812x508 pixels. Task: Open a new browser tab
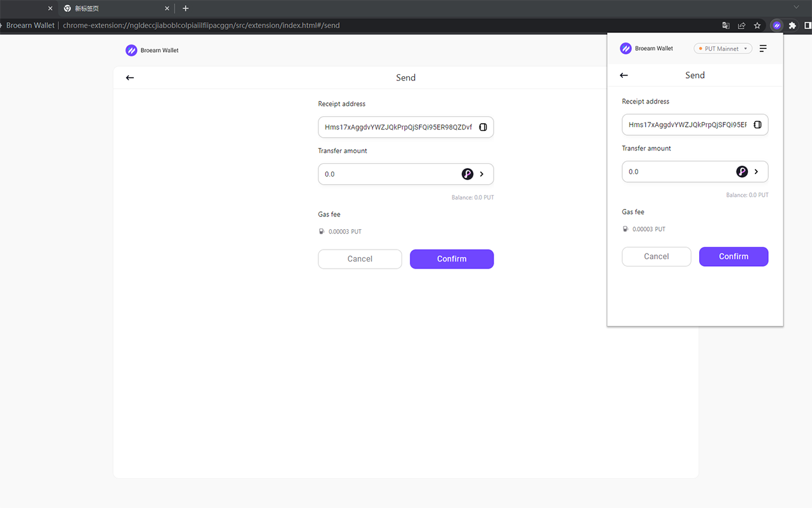[x=185, y=8]
